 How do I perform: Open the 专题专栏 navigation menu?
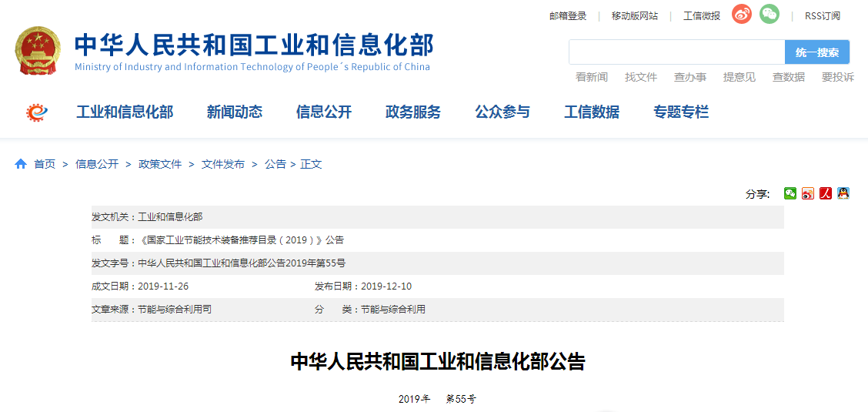(x=681, y=112)
